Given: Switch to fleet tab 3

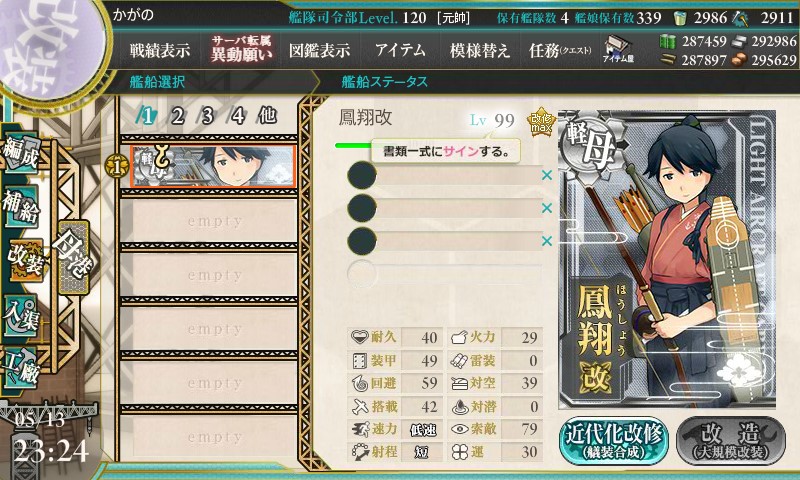Looking at the screenshot, I should (x=207, y=116).
